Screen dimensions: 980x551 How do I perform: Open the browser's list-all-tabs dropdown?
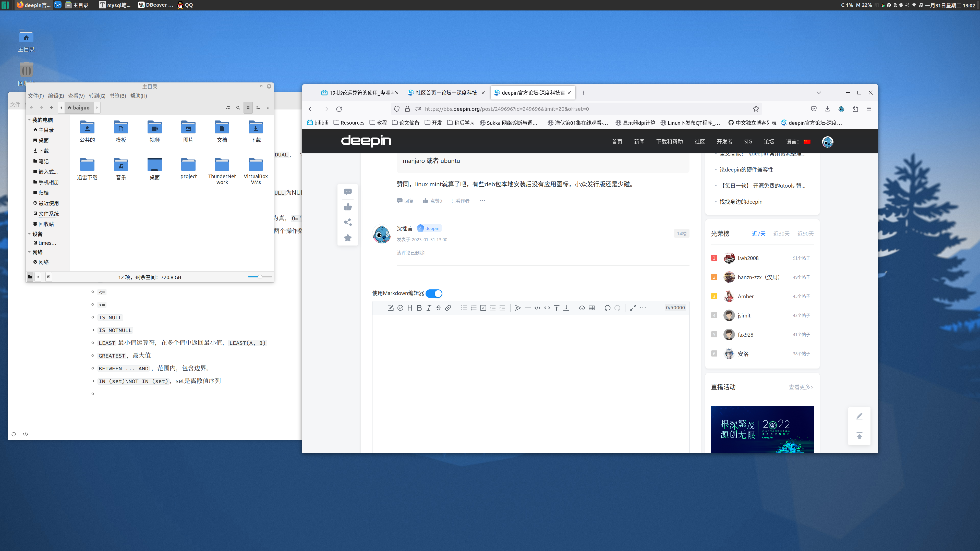819,93
